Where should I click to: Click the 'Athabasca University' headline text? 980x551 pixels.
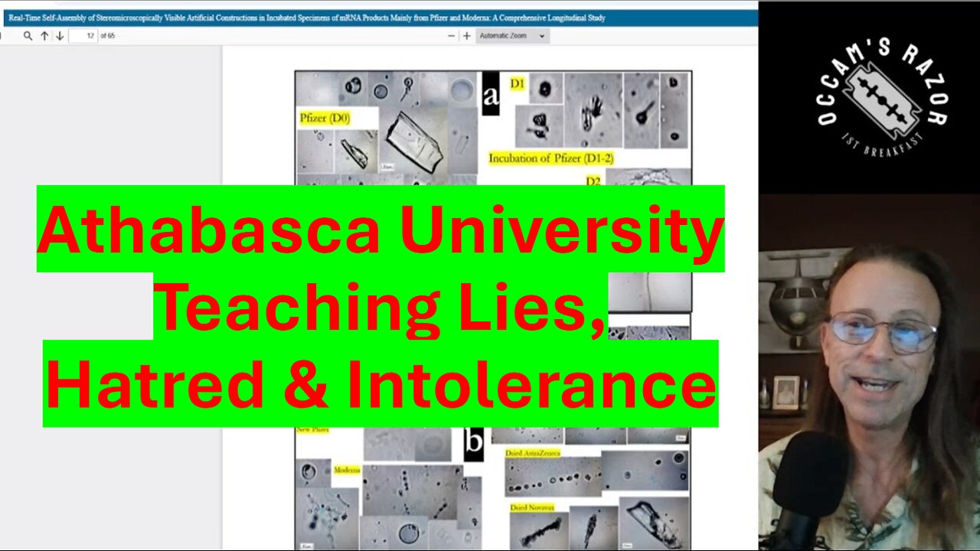pos(381,230)
